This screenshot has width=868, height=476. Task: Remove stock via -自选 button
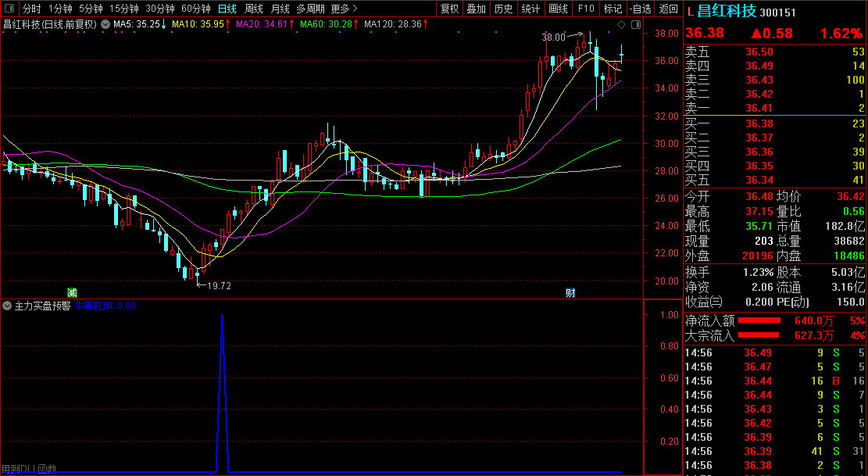click(x=641, y=9)
